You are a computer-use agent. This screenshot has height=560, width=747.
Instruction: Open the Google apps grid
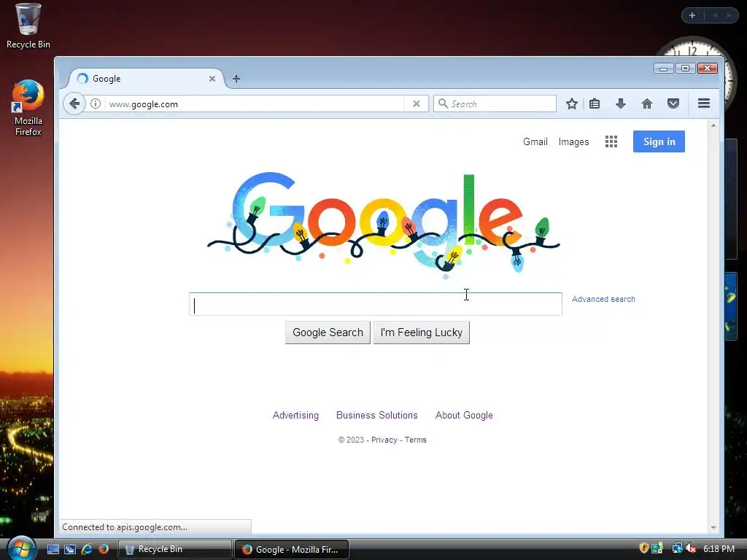pyautogui.click(x=611, y=141)
